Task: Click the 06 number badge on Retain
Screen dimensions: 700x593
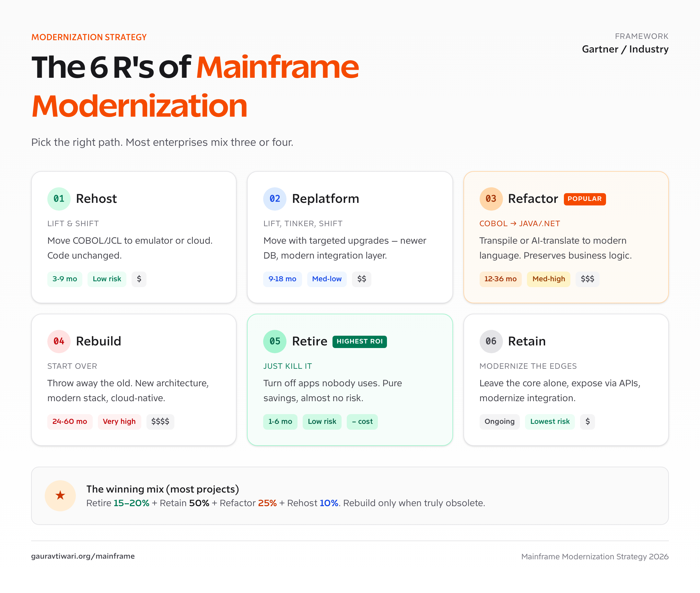Action: 491,341
